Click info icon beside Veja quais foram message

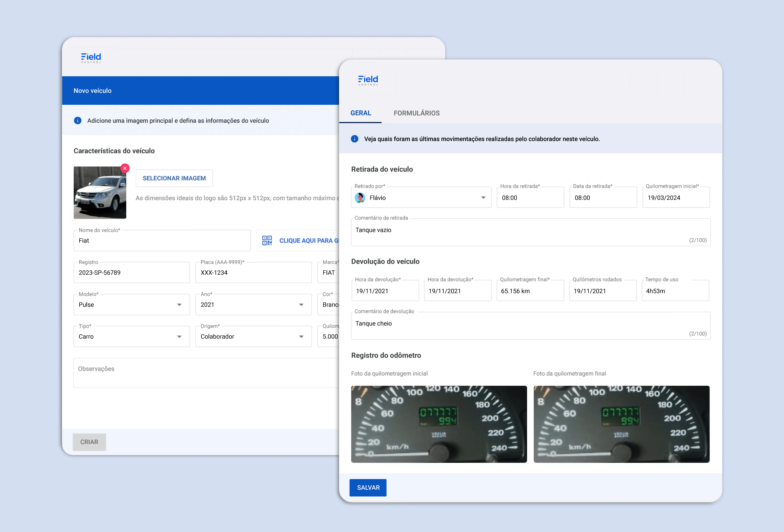[354, 139]
